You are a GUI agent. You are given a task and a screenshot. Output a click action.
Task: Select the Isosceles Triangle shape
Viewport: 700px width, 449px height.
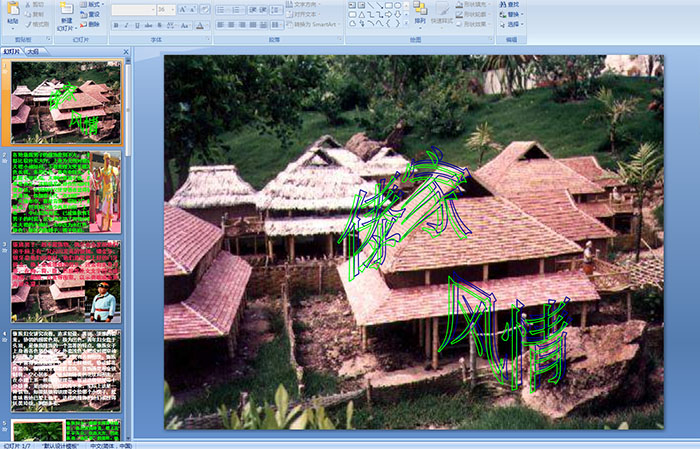click(362, 14)
